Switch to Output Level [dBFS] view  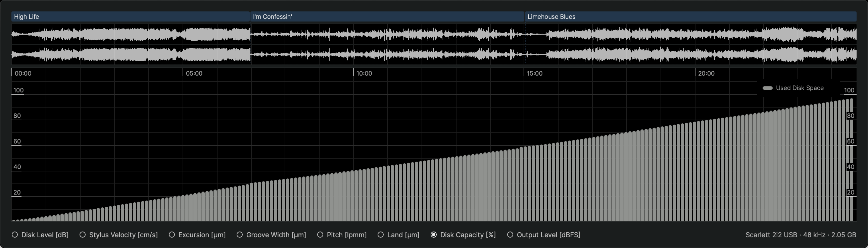510,235
